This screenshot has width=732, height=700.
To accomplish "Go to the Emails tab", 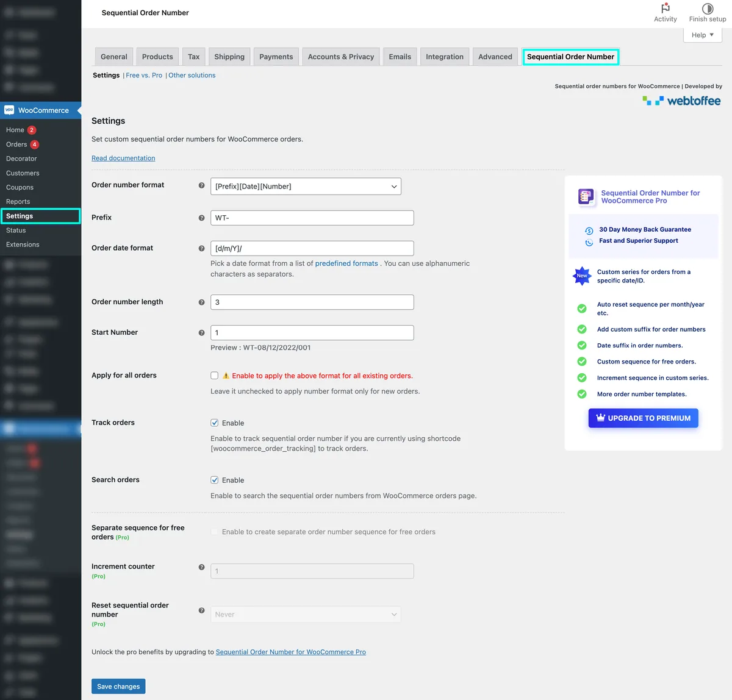I will [x=400, y=57].
